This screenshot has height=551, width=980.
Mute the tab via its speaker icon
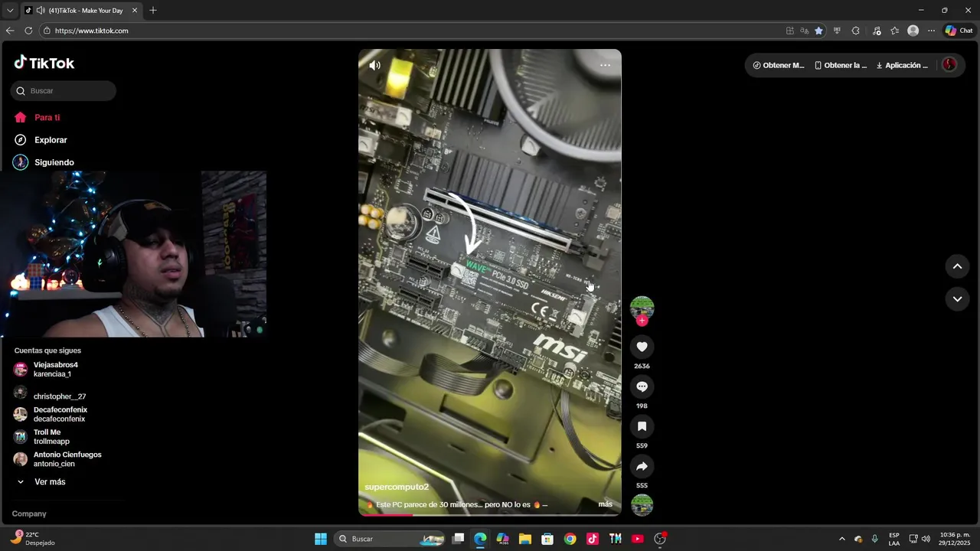click(x=40, y=11)
